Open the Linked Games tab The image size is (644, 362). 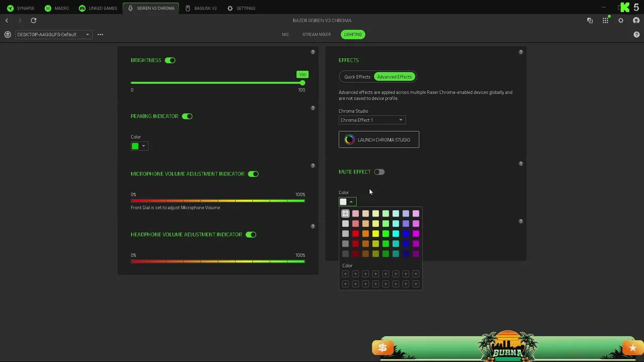98,8
